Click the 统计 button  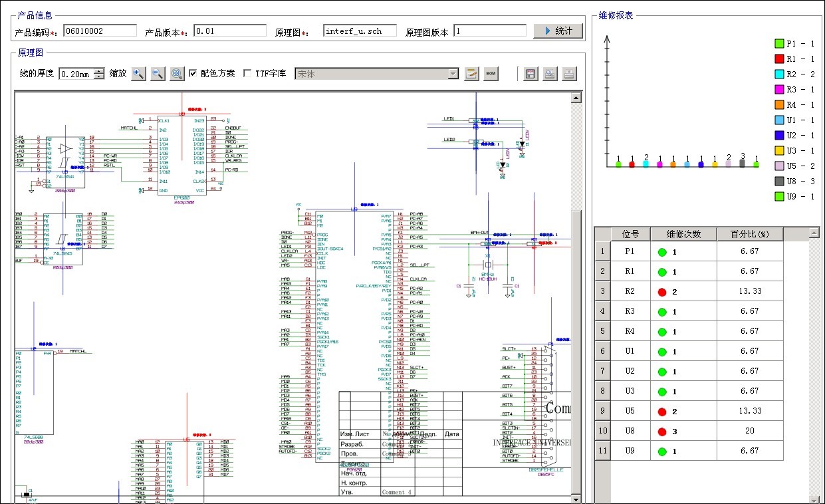(558, 31)
